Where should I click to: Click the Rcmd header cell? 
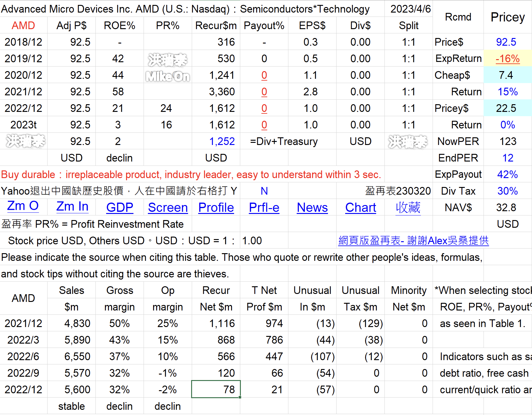click(458, 17)
